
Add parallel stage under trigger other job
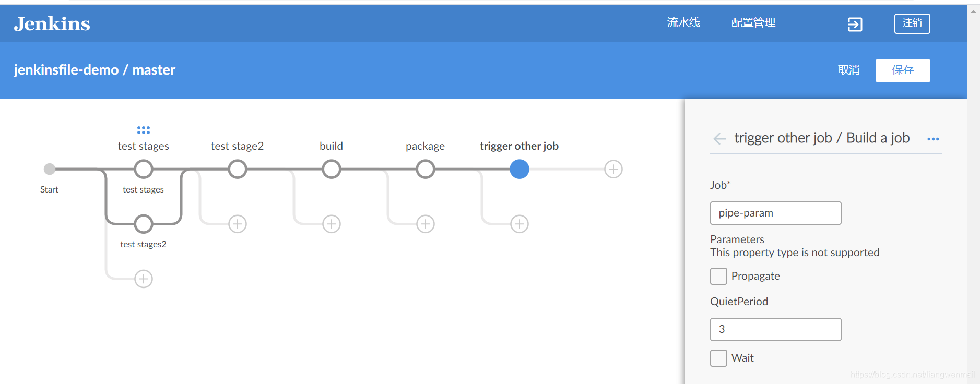519,224
